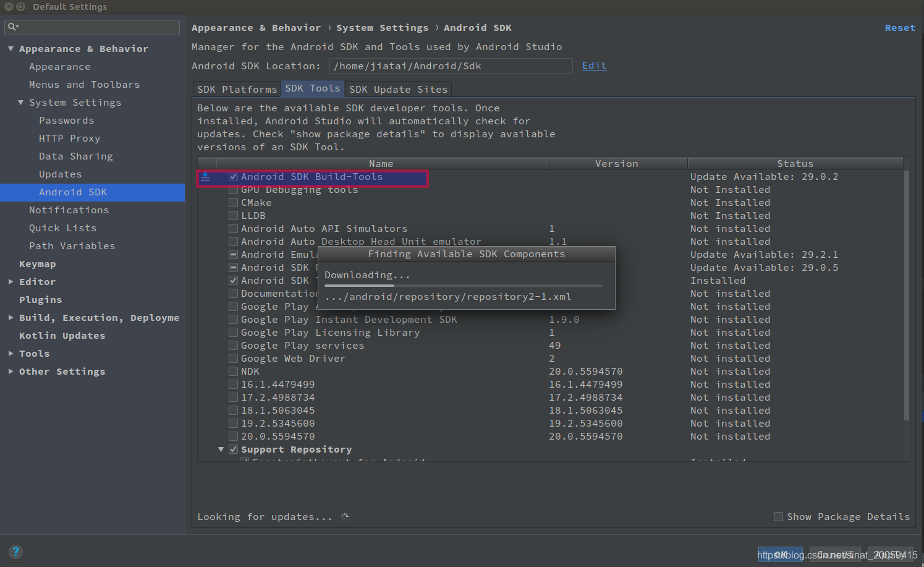Screen dimensions: 924x567
Task: Enable Google Play services
Action: click(x=233, y=345)
